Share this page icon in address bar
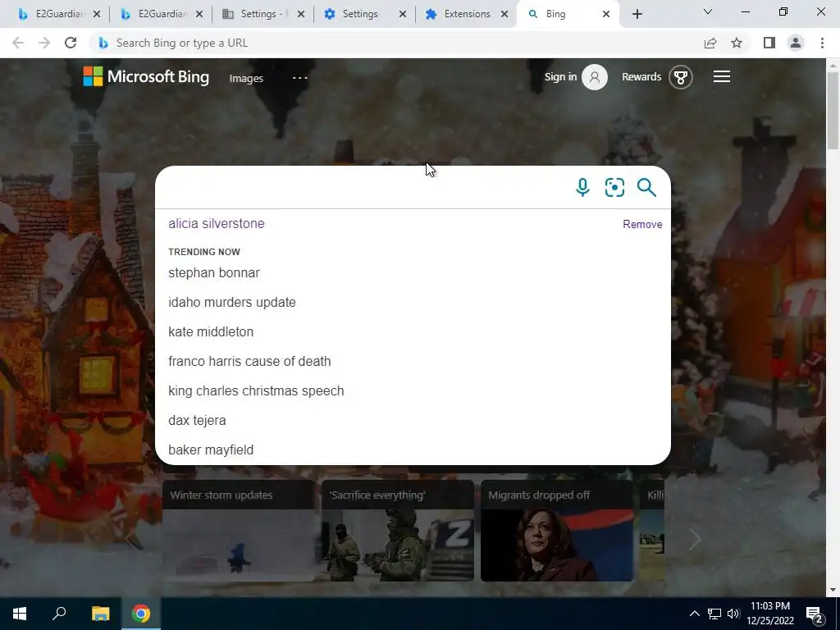 (x=710, y=43)
